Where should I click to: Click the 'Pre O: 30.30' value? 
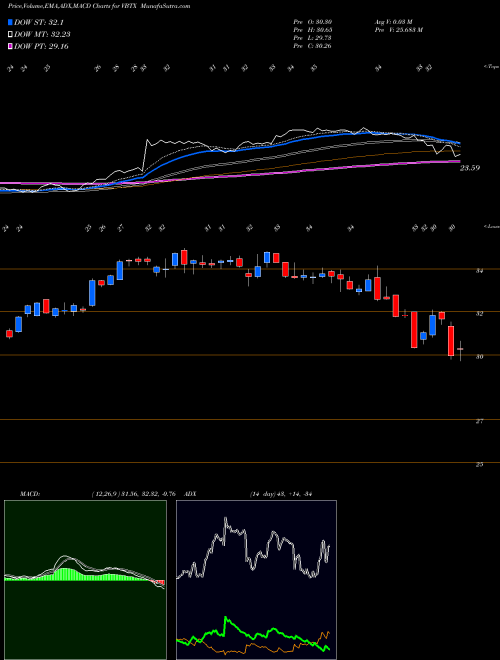click(x=313, y=22)
